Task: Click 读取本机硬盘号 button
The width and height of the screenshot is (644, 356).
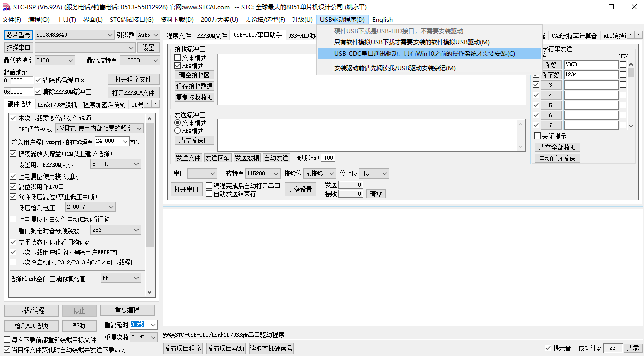Action: coord(271,348)
